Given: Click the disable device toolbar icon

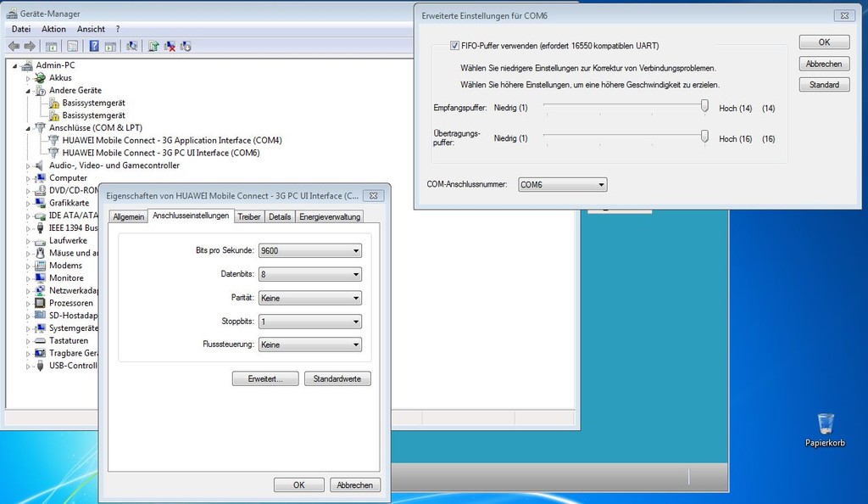Looking at the screenshot, I should pos(186,47).
